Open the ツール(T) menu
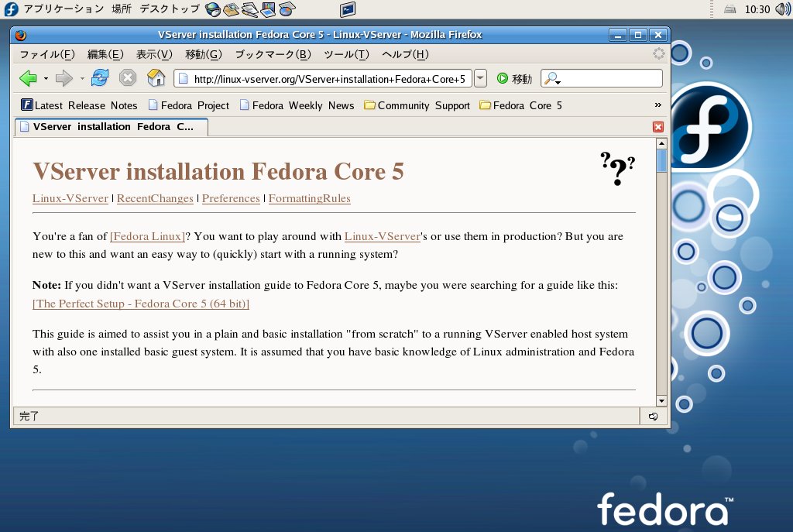 346,54
